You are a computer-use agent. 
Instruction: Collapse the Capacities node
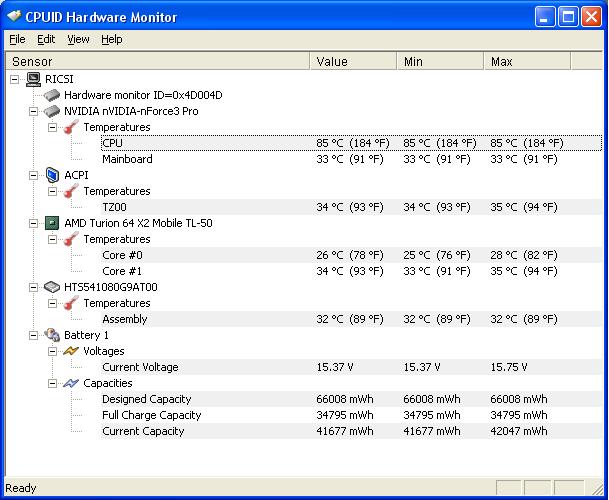coord(52,383)
